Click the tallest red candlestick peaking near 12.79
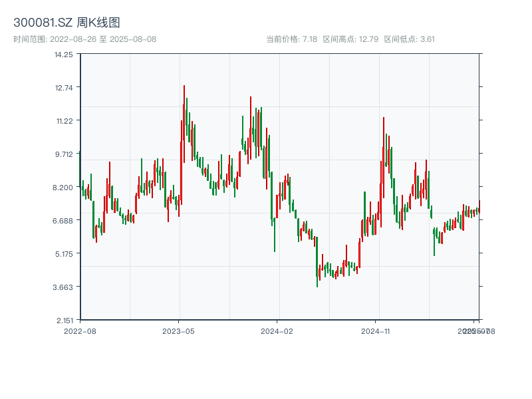This screenshot has width=532, height=399. coord(184,124)
